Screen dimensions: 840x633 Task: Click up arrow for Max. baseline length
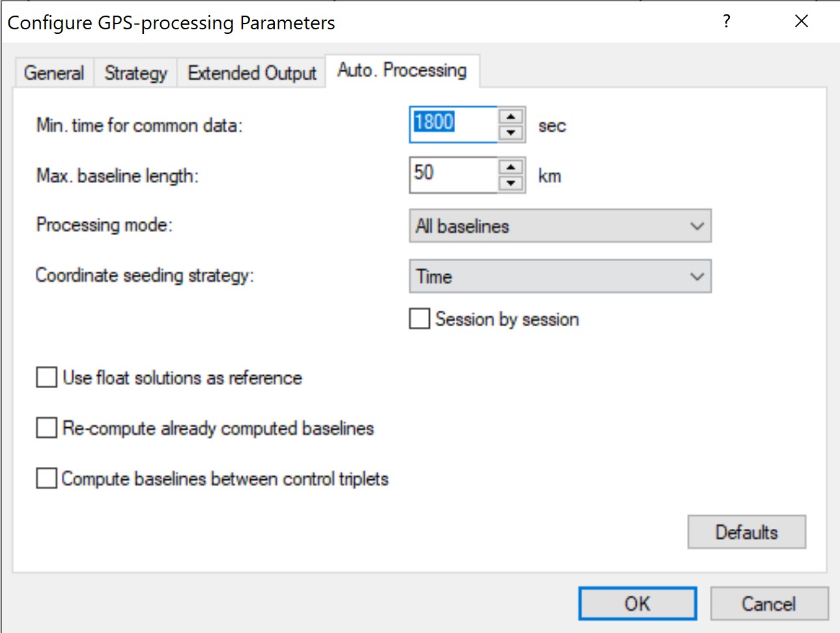pyautogui.click(x=511, y=167)
